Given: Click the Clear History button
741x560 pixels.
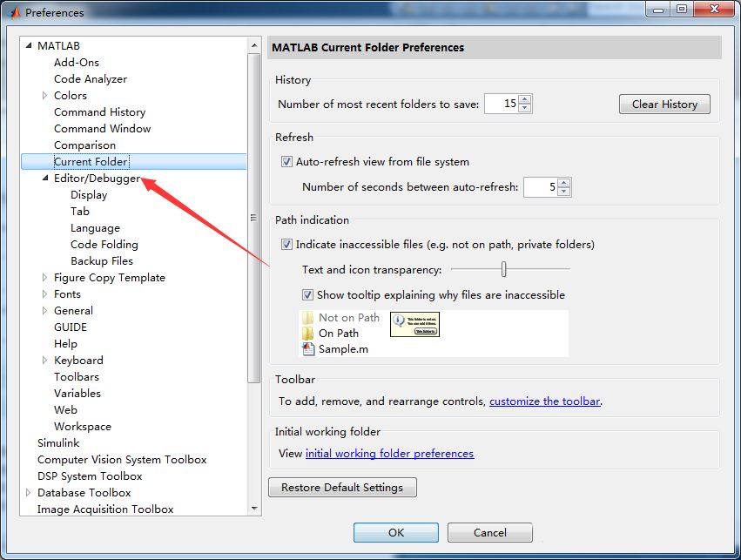Looking at the screenshot, I should 664,105.
